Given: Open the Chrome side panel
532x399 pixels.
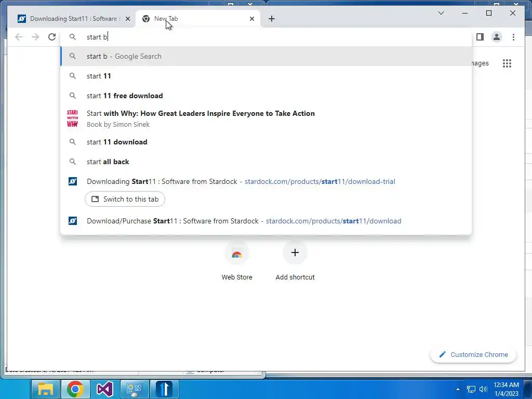Looking at the screenshot, I should [x=480, y=37].
